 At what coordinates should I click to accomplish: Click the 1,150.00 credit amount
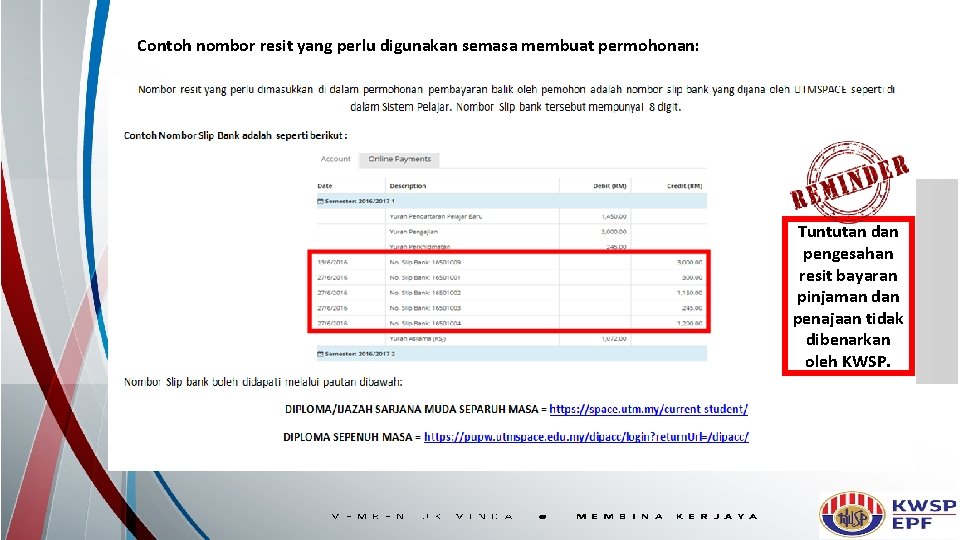689,293
